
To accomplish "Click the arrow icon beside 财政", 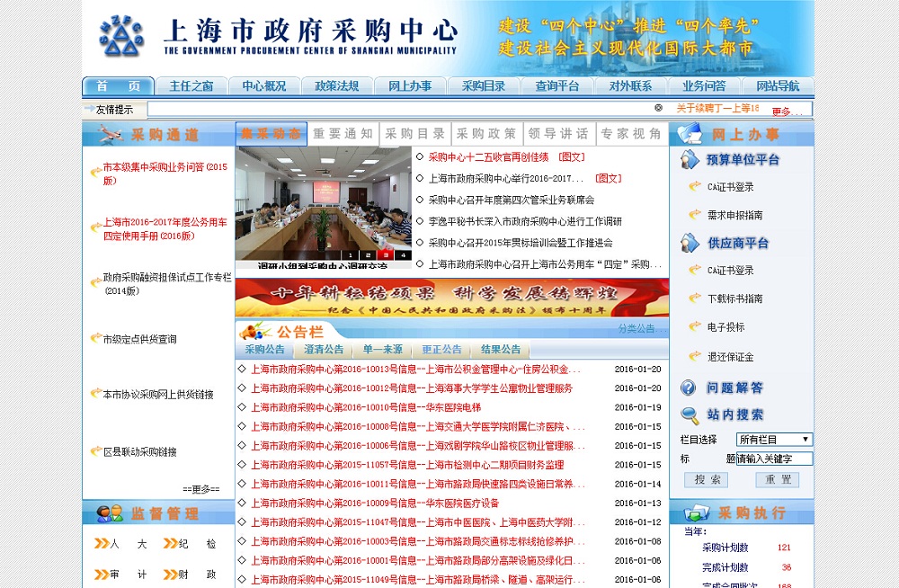I will click(x=170, y=575).
